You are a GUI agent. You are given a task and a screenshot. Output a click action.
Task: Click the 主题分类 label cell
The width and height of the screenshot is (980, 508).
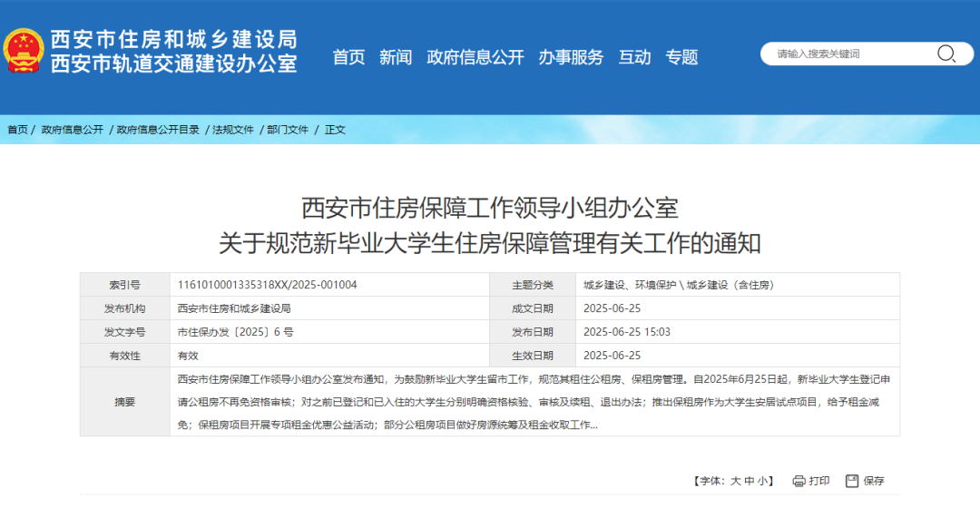(533, 285)
